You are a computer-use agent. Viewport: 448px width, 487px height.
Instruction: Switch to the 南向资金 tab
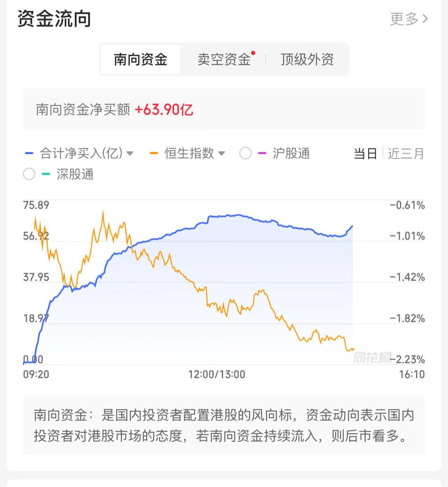140,59
